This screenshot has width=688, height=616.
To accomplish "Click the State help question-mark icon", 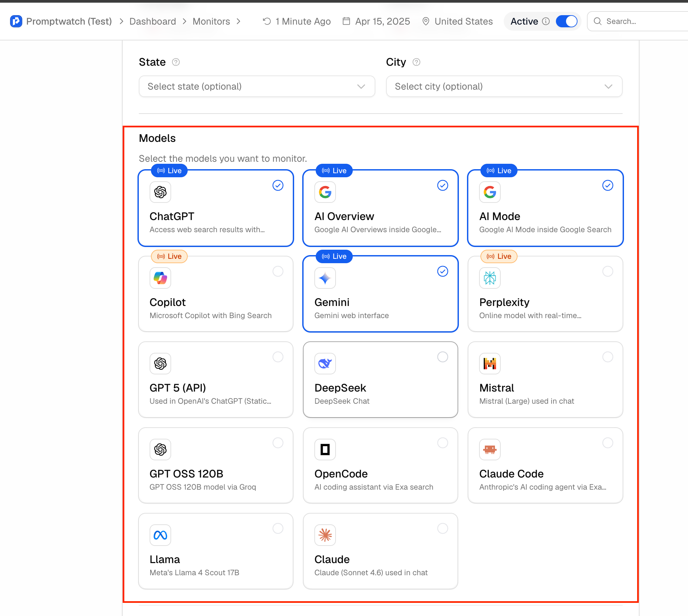I will click(176, 62).
